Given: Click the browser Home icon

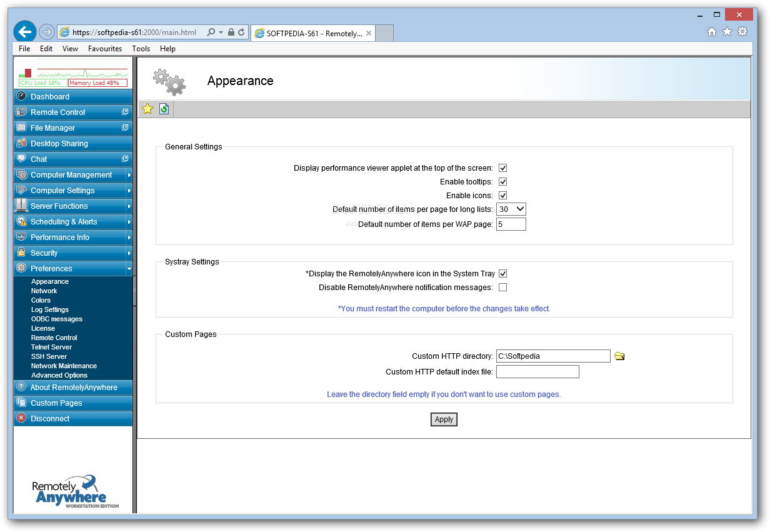Looking at the screenshot, I should pos(712,32).
